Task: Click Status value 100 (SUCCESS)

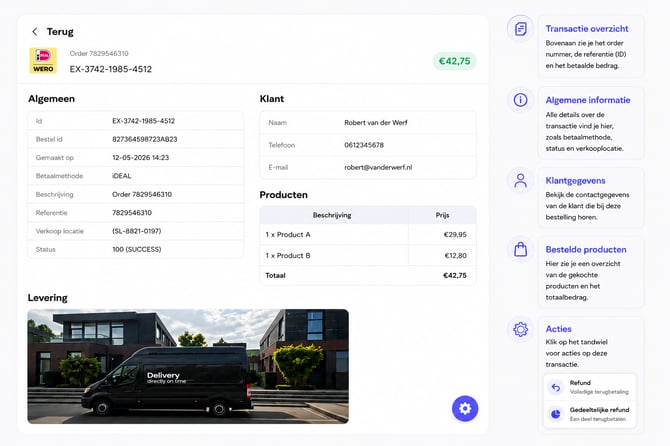Action: pos(137,249)
